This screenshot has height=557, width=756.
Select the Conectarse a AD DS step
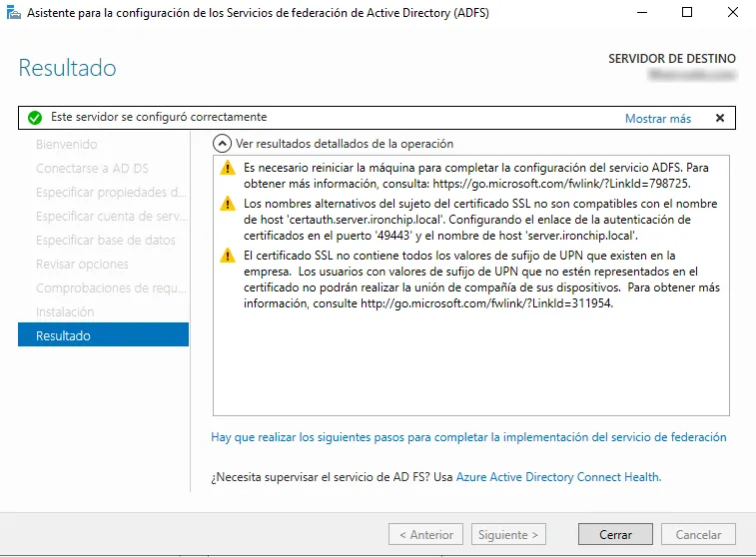92,168
